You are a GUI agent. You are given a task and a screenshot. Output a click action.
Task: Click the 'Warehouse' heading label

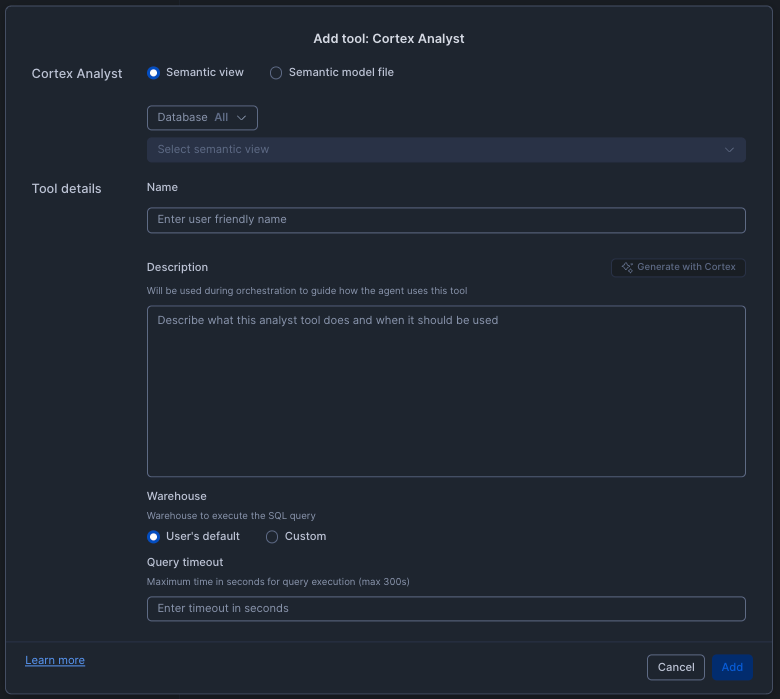coord(177,496)
